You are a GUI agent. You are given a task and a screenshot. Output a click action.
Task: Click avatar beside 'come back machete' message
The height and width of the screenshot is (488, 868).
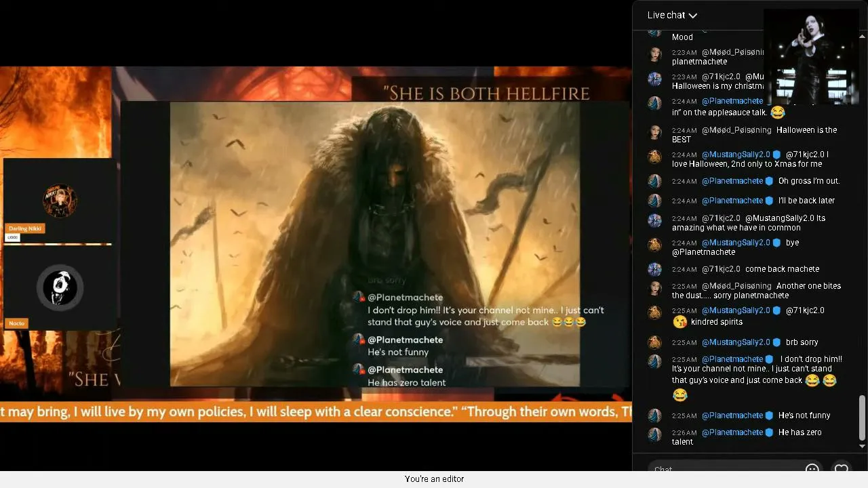pyautogui.click(x=654, y=269)
